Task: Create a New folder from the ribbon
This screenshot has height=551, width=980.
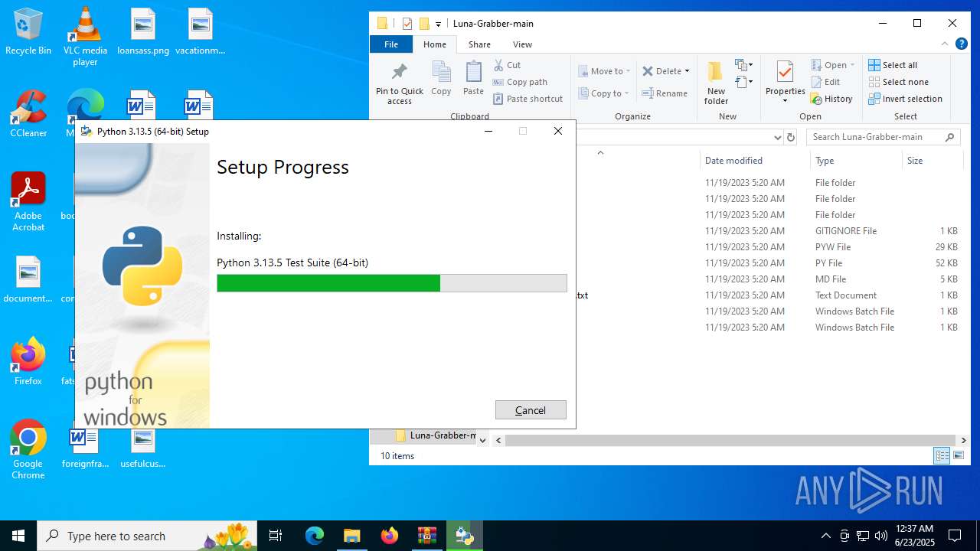Action: pyautogui.click(x=716, y=83)
